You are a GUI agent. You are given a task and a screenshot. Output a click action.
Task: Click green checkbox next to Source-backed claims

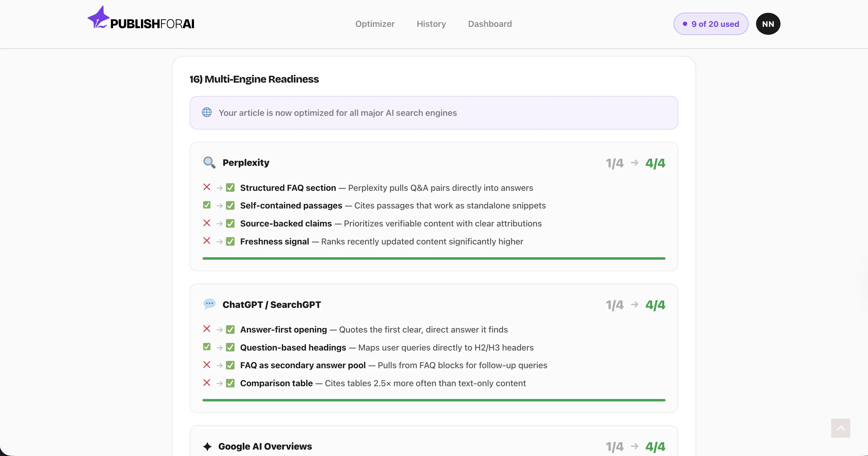pos(230,224)
